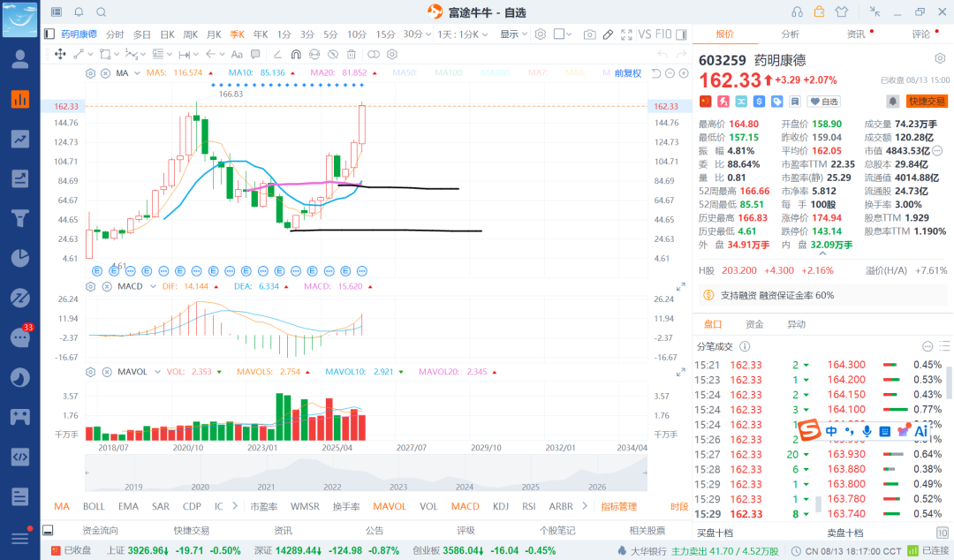
Task: Select the angle measurement drawing tool
Action: click(x=276, y=54)
